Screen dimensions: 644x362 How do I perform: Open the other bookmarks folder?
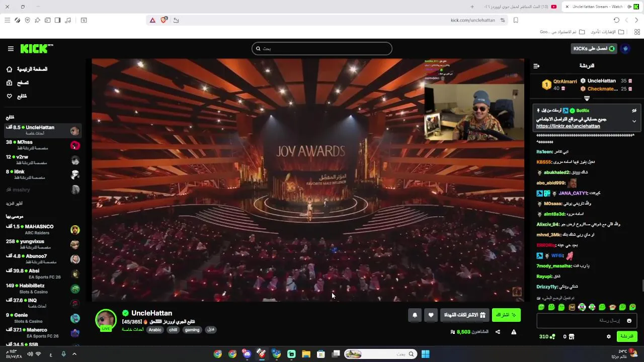(x=608, y=32)
